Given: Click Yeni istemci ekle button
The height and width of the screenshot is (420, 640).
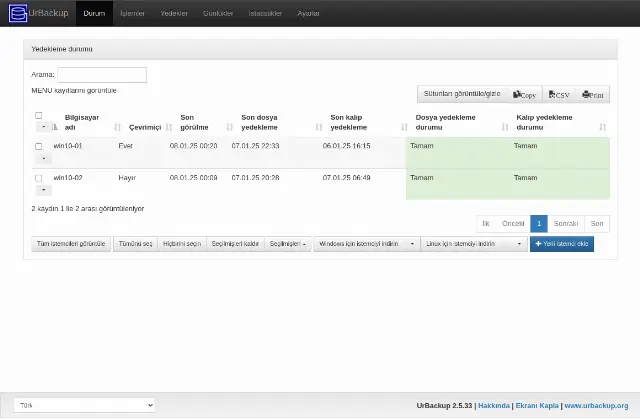Looking at the screenshot, I should pos(562,244).
